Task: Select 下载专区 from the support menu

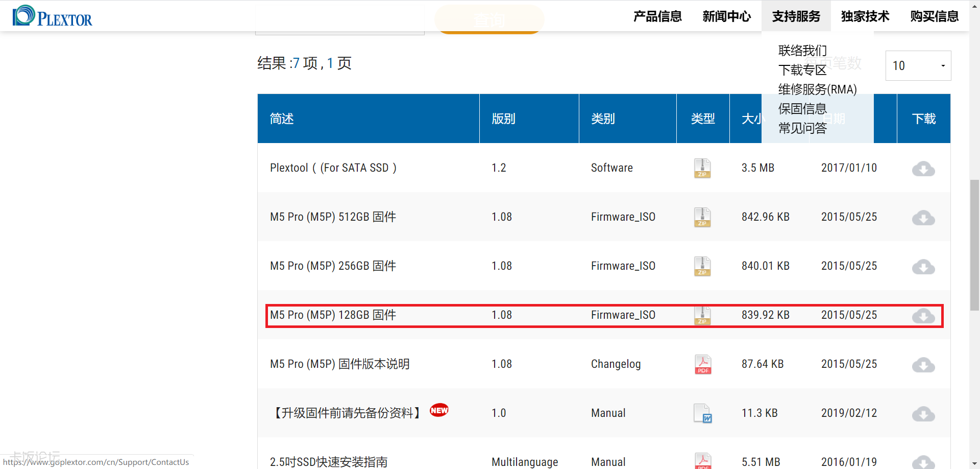Action: (x=802, y=70)
